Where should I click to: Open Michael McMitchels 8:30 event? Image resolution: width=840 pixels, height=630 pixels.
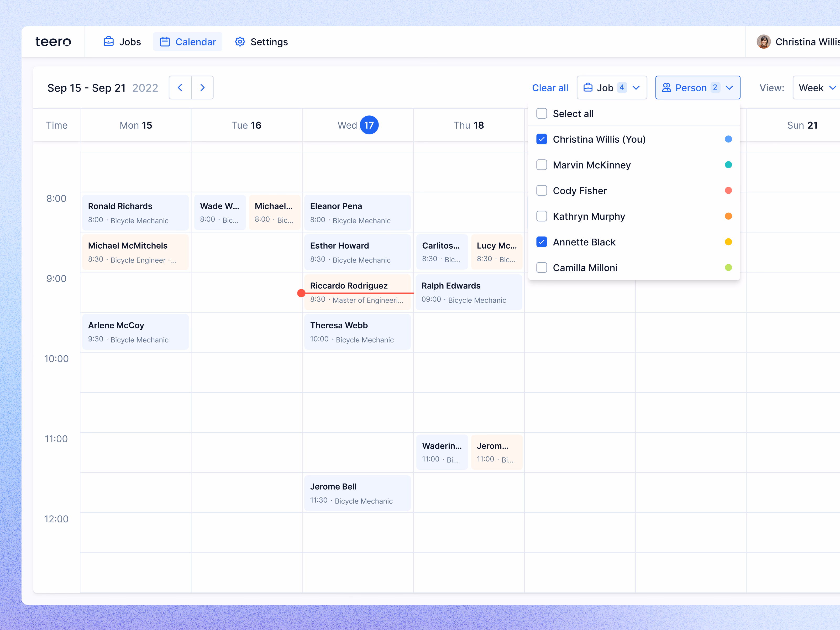pyautogui.click(x=135, y=252)
